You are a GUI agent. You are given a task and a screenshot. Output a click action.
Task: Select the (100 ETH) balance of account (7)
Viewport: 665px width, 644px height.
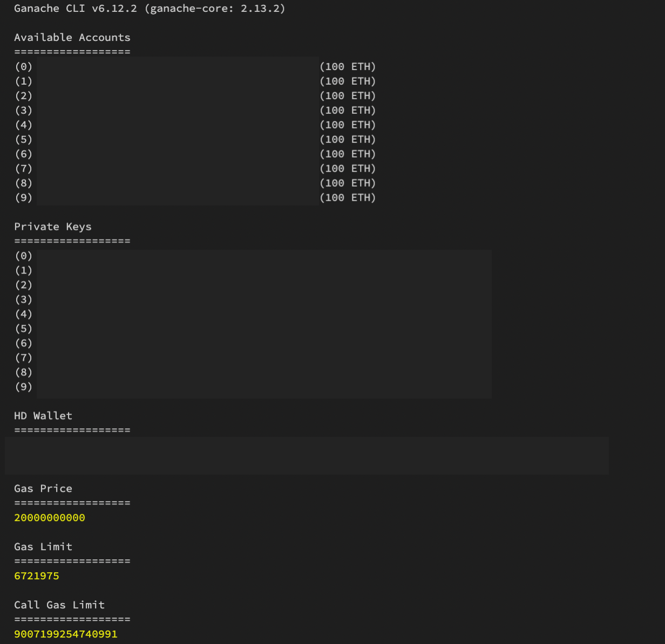tap(348, 168)
